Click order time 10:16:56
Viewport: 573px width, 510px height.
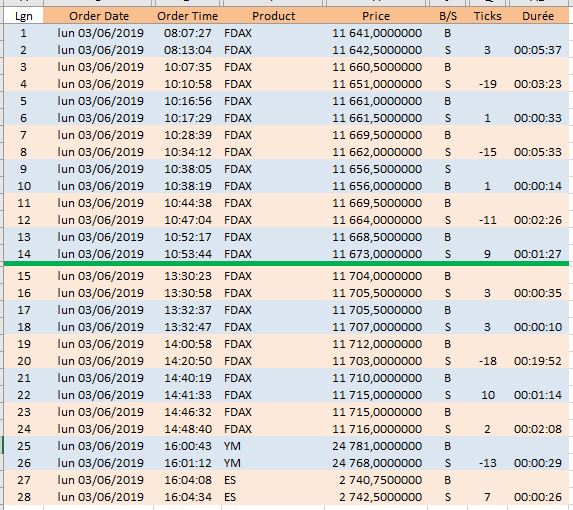coord(187,101)
